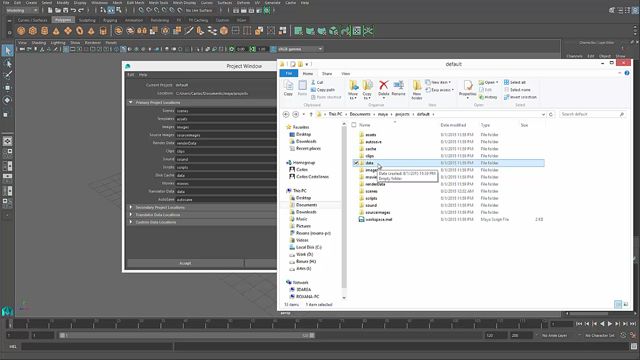Image resolution: width=640 pixels, height=360 pixels.
Task: Click the polygon sphere shelf icon
Action: [x=21, y=31]
